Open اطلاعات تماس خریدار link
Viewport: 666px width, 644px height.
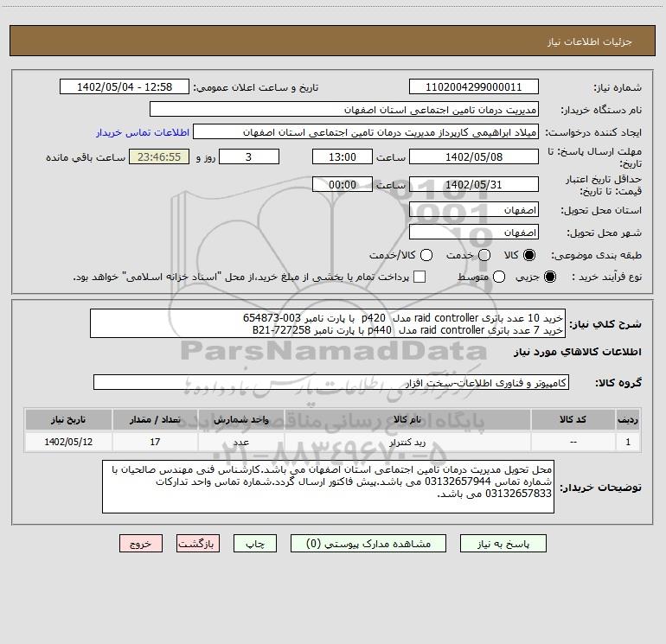[143, 132]
